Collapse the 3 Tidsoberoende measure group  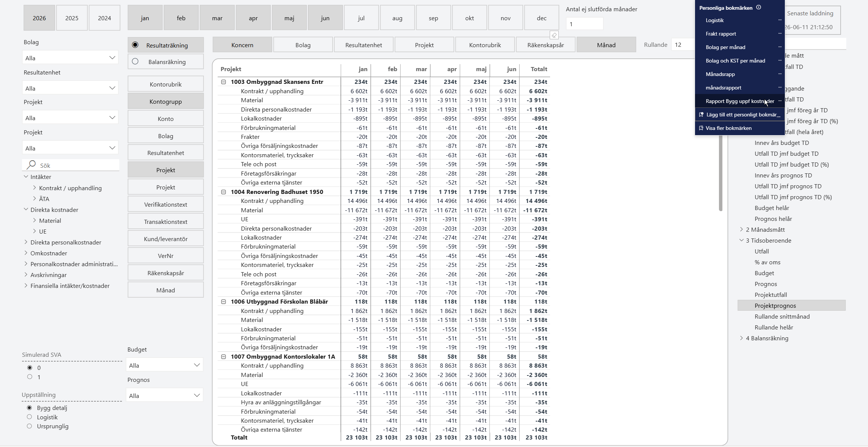pos(741,240)
